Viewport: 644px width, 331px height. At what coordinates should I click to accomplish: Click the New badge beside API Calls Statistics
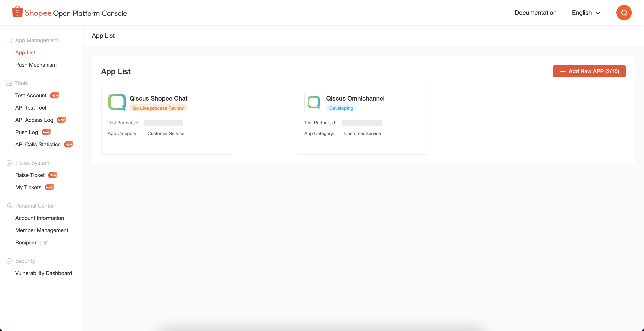(x=68, y=144)
